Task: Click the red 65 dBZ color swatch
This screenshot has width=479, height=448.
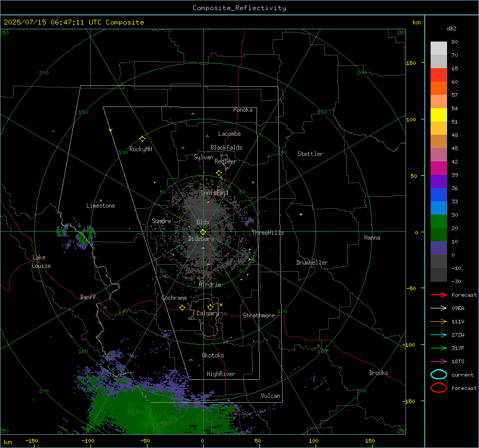Action: pyautogui.click(x=439, y=75)
